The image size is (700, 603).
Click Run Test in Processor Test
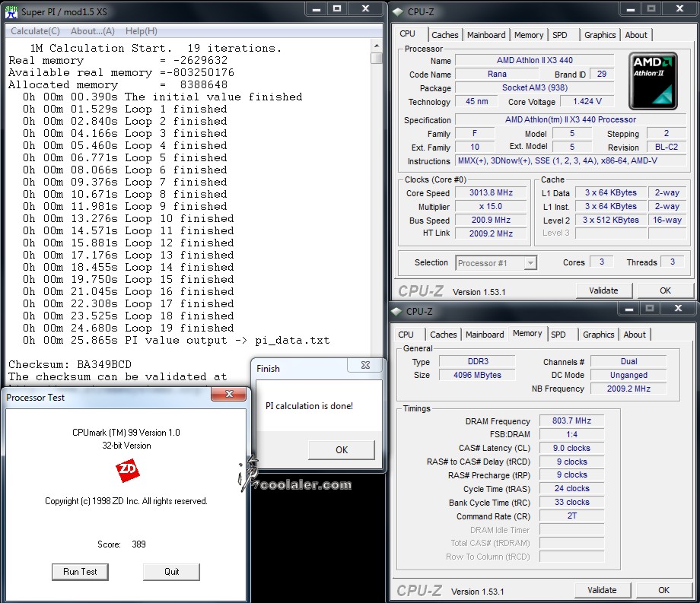(x=80, y=572)
